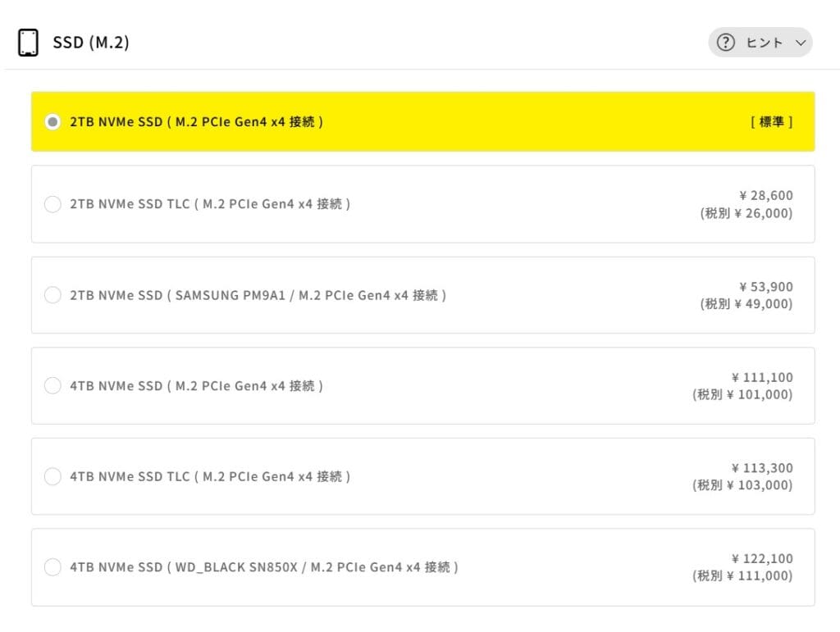Click the ¥113,300 price text
The width and height of the screenshot is (840, 632).
(762, 468)
